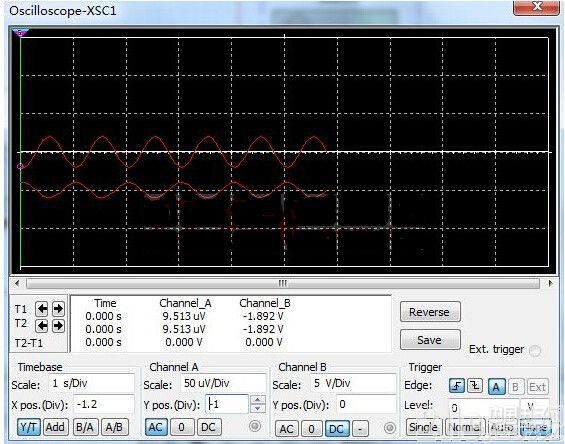Click the Channel_B reading -1.892 V in T1 row

point(263,316)
